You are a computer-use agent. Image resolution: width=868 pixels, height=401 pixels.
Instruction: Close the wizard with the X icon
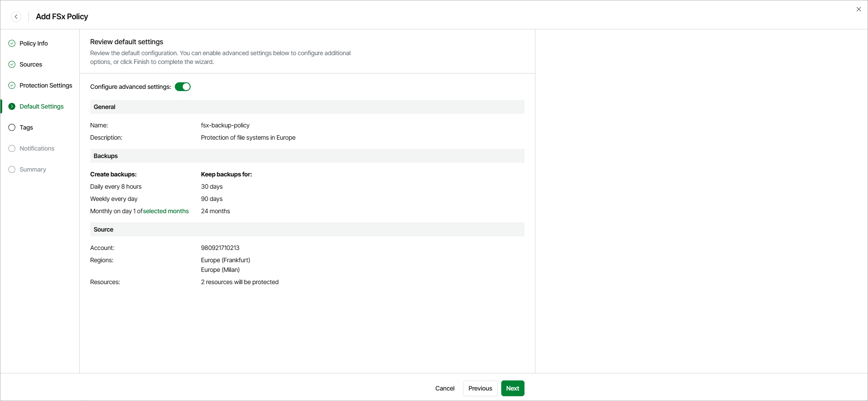858,9
